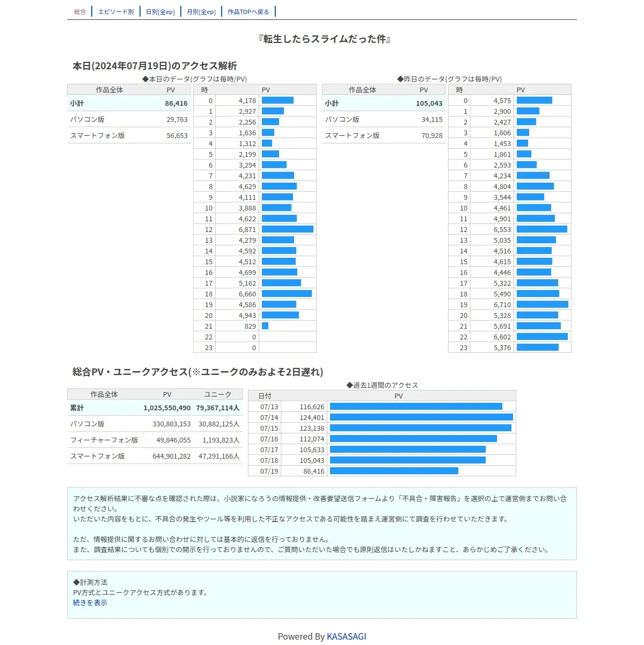This screenshot has height=645, width=644.
Task: Click the 07/14 PV value 124,401
Action: pyautogui.click(x=312, y=418)
